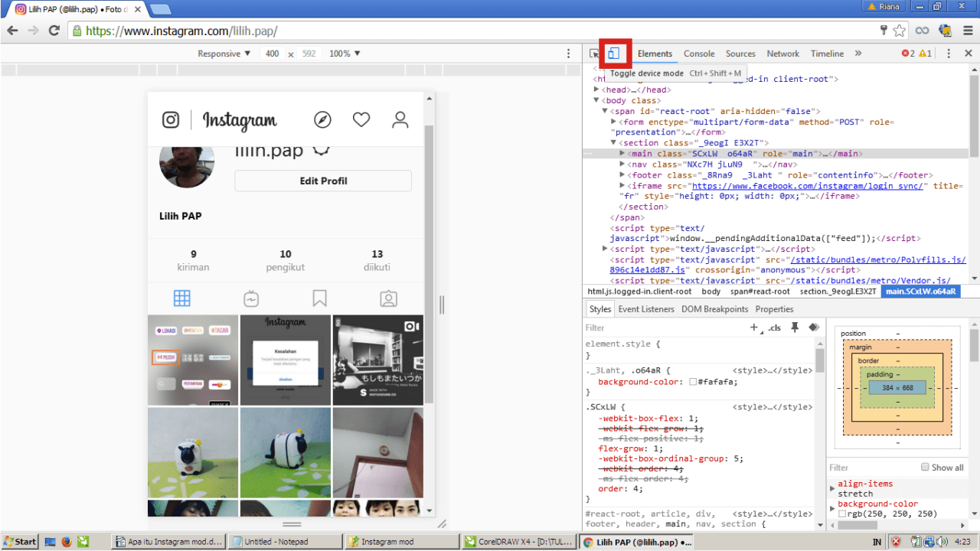Collapse the span react-root node
This screenshot has width=980, height=551.
pos(605,111)
